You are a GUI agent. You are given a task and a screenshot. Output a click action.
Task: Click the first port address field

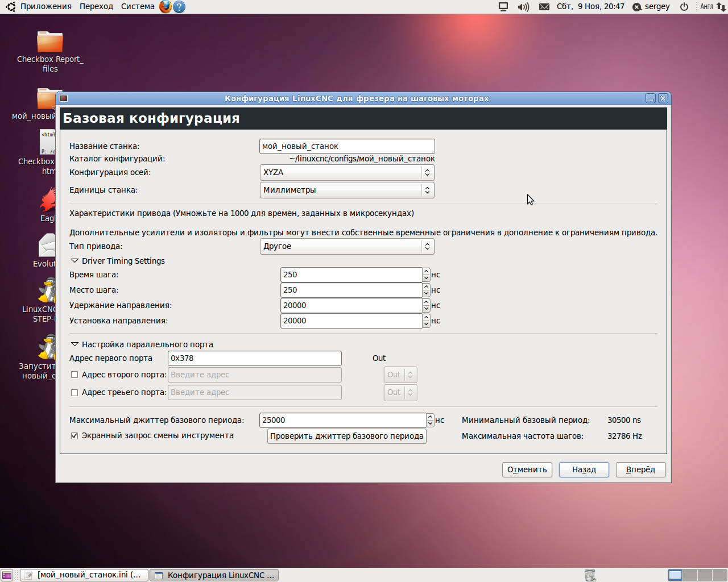pyautogui.click(x=255, y=358)
